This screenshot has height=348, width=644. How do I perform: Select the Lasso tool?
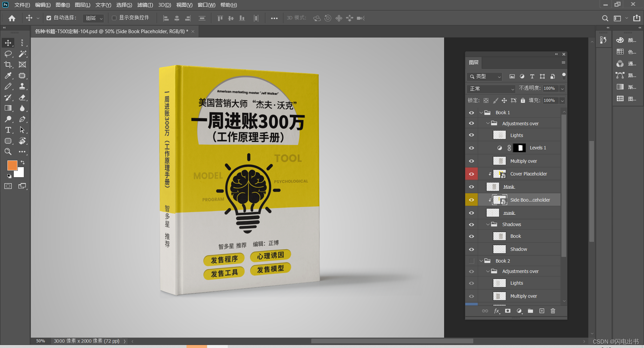point(8,54)
